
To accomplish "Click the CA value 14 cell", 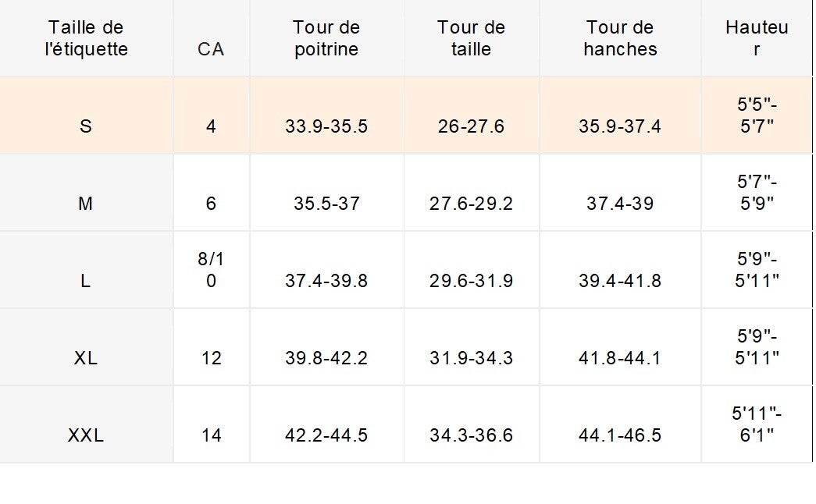I will pyautogui.click(x=211, y=435).
